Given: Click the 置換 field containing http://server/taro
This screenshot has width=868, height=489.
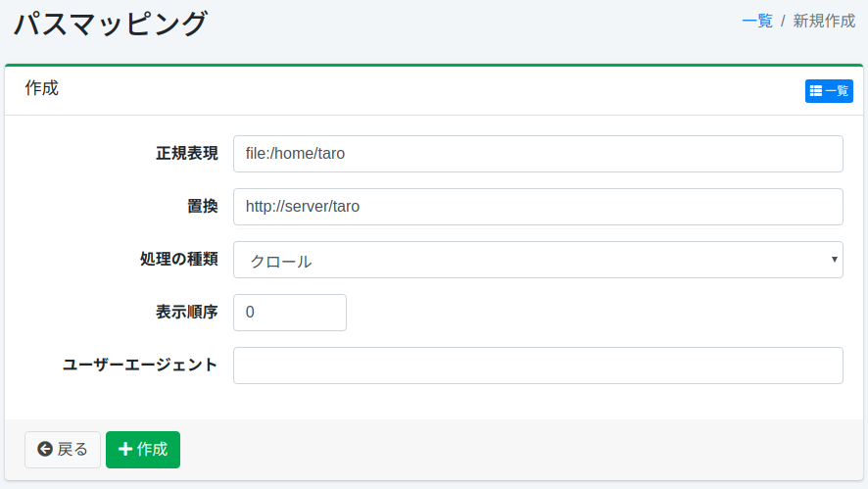Looking at the screenshot, I should click(x=538, y=207).
